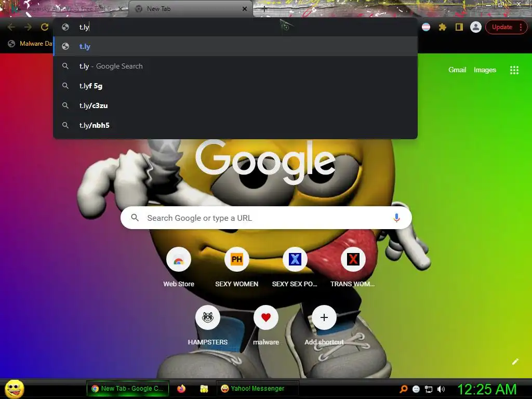Click the 12:25 AM clock
The height and width of the screenshot is (399, 532).
(487, 389)
